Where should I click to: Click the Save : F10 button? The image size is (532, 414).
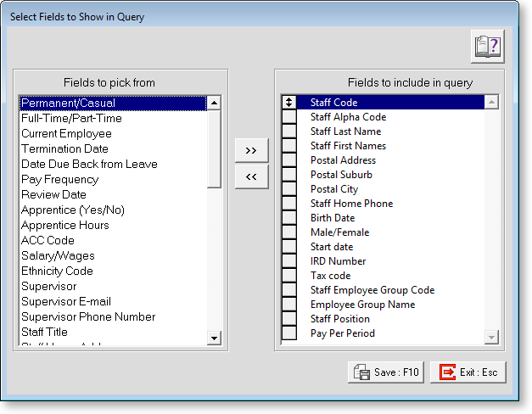point(386,372)
